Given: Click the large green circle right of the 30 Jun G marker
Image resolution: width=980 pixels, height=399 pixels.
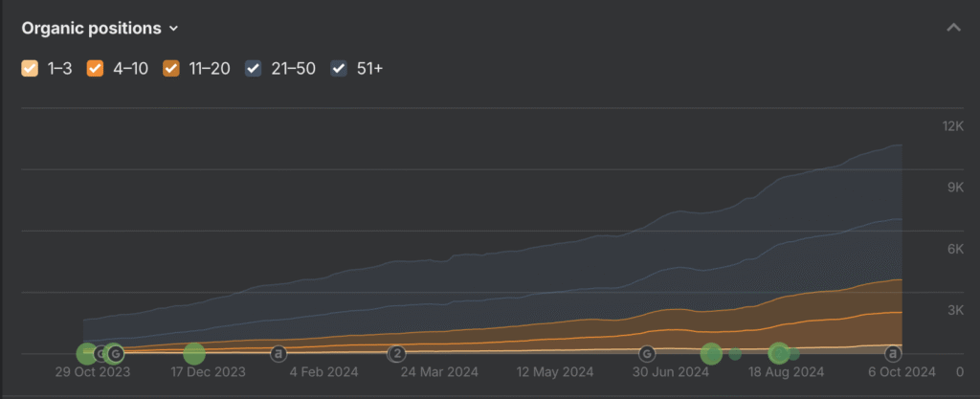Looking at the screenshot, I should click(x=711, y=354).
